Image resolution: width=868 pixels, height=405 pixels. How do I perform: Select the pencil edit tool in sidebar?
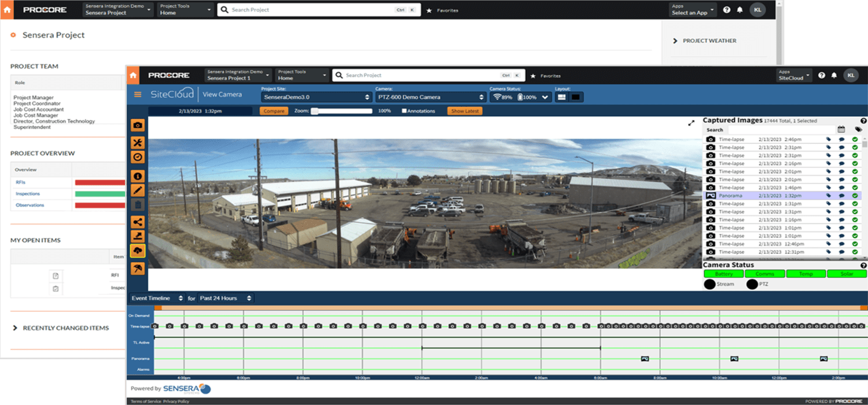pos(138,190)
